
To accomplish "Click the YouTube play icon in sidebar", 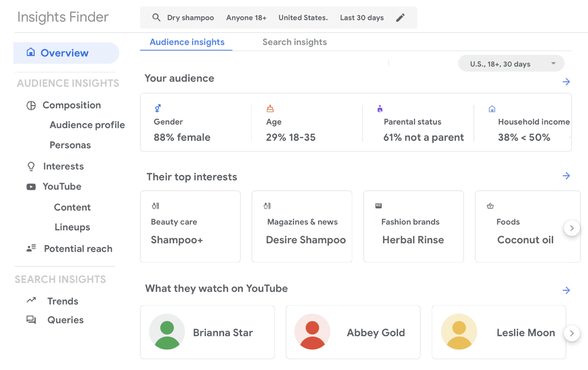I will point(31,187).
